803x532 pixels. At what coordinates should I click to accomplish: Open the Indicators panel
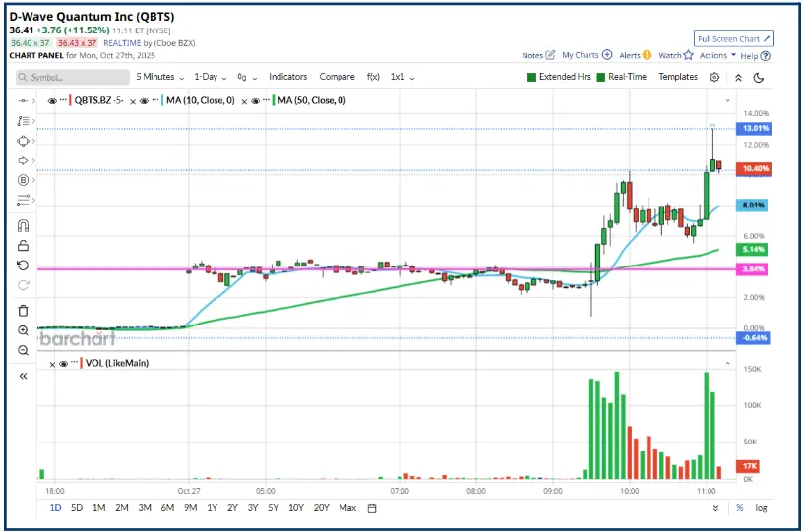[x=287, y=77]
